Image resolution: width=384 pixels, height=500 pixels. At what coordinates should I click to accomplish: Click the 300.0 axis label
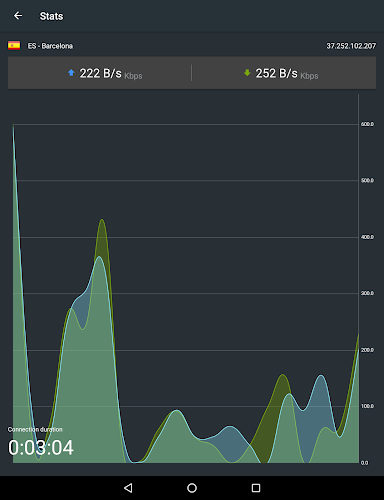point(367,293)
